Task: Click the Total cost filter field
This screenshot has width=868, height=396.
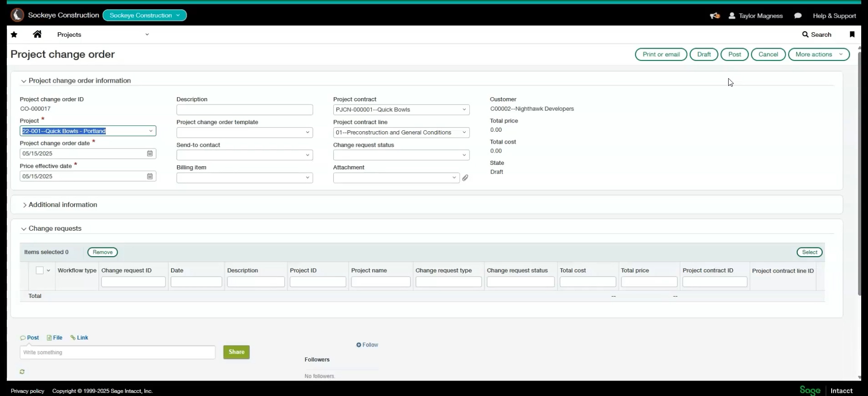Action: (588, 282)
